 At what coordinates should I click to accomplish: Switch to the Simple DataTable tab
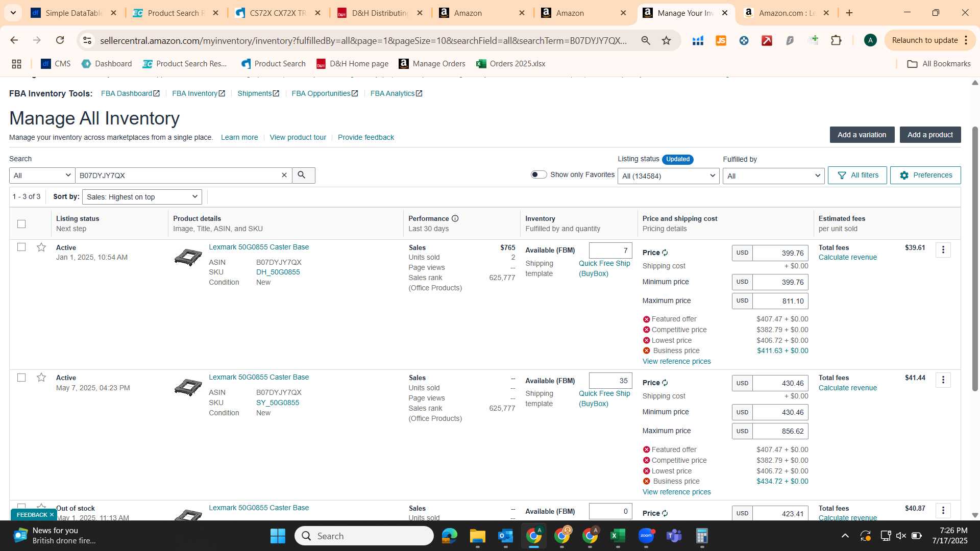74,13
